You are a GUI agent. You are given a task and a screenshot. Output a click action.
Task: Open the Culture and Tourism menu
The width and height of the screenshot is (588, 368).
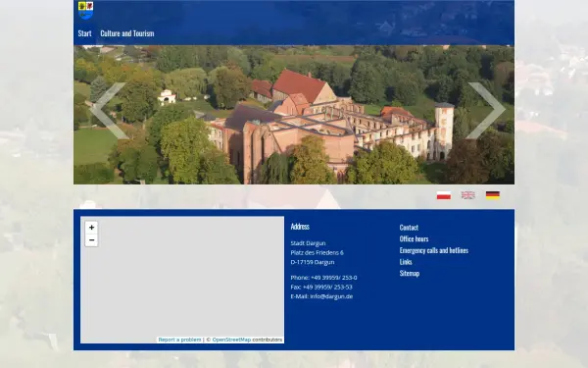127,33
